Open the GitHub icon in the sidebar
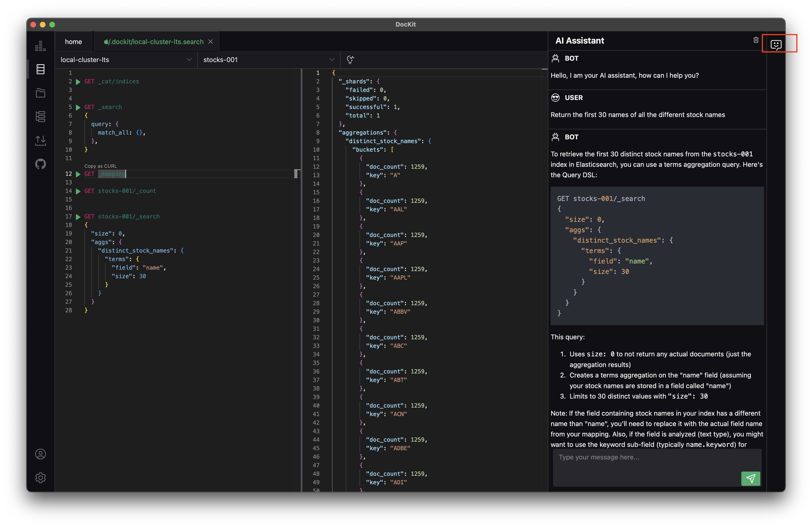 [x=40, y=164]
